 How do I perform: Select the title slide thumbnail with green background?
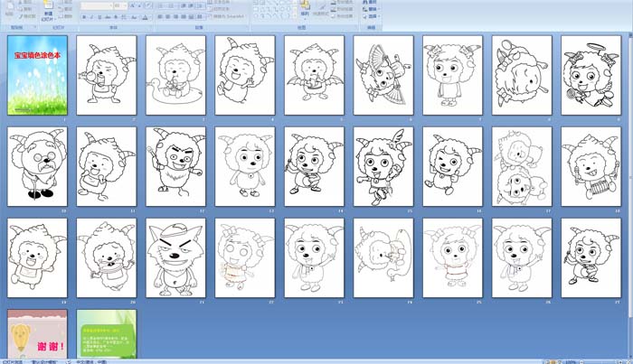[37, 74]
